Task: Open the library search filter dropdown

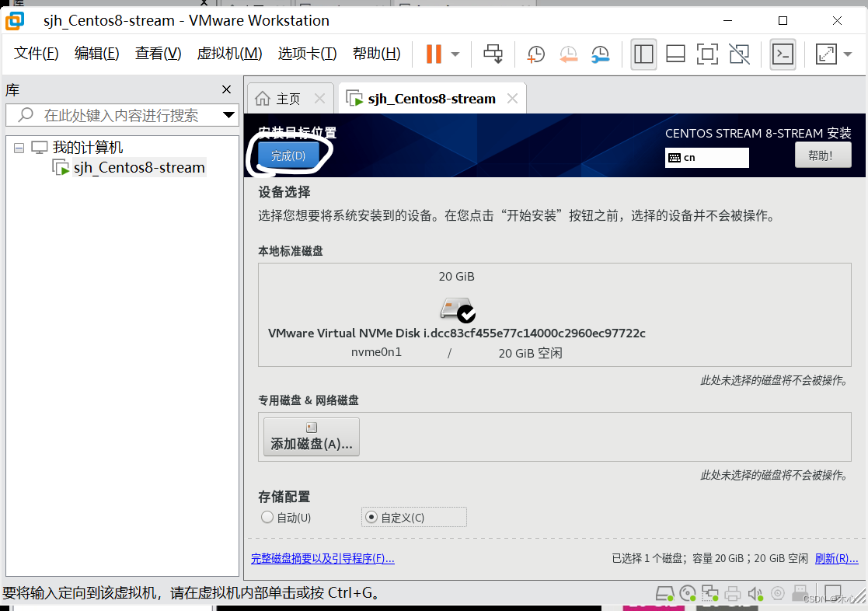Action: 228,115
